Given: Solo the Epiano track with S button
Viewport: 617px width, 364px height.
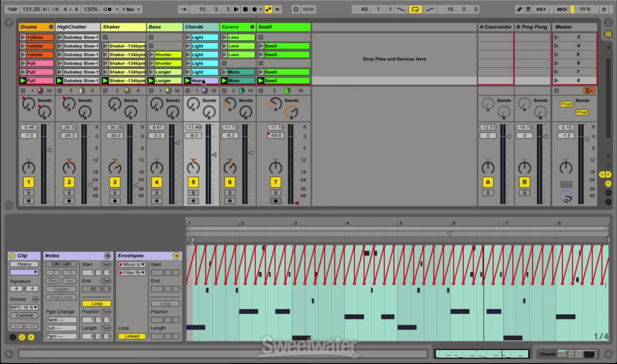Looking at the screenshot, I should [230, 193].
